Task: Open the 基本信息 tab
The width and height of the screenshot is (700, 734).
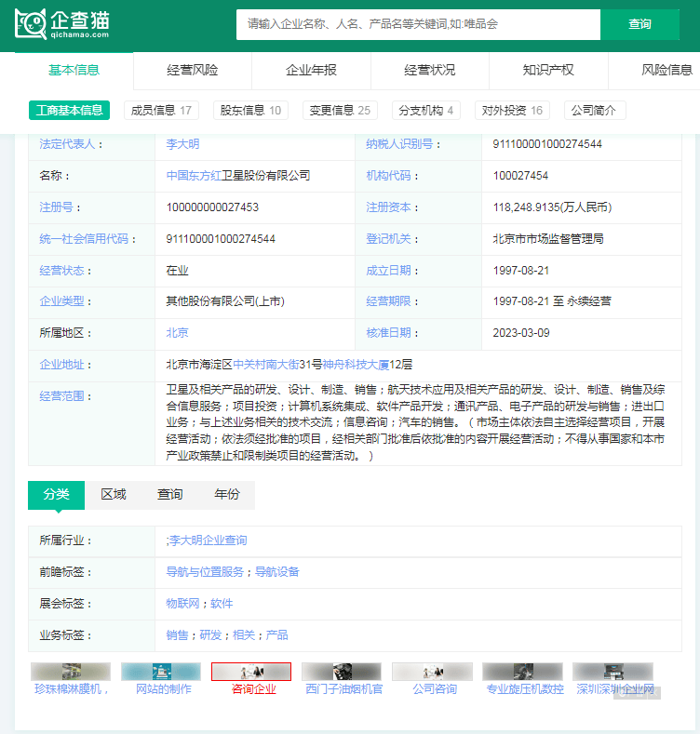Action: click(x=74, y=70)
